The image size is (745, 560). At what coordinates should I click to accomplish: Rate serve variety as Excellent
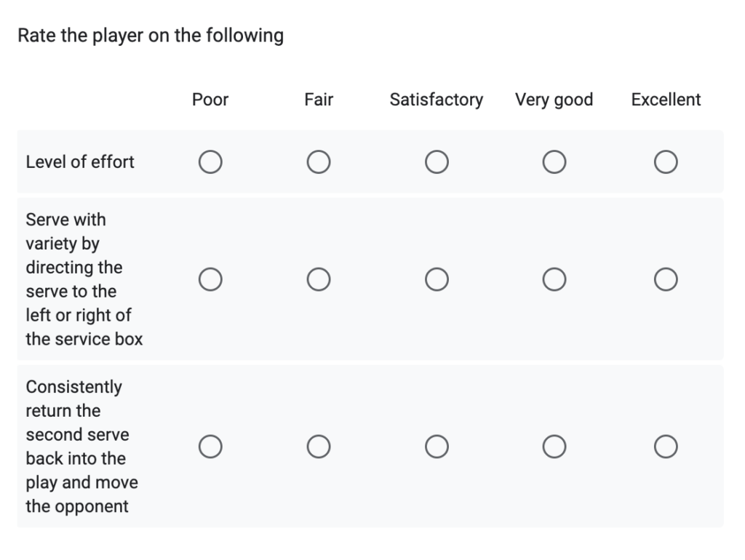666,279
